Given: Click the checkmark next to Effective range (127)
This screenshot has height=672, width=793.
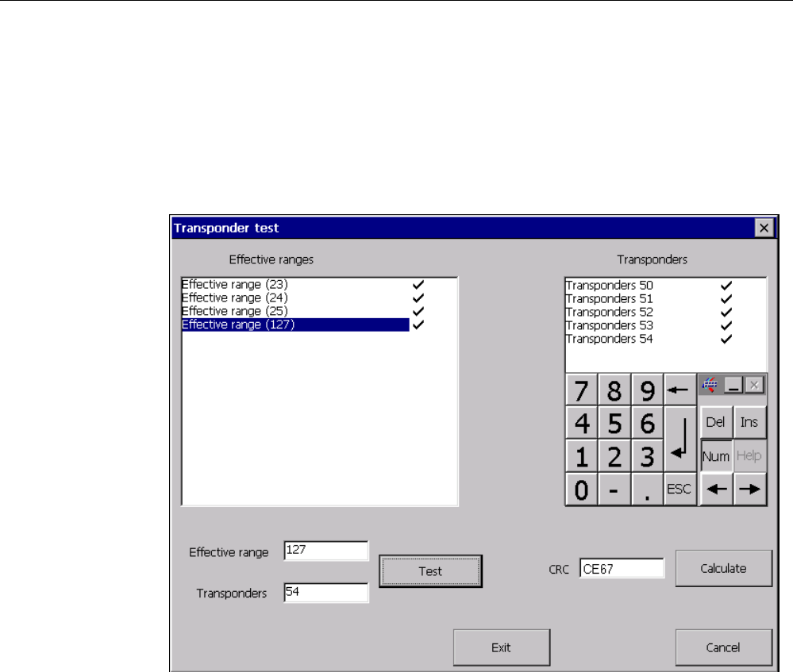Looking at the screenshot, I should coord(418,324).
